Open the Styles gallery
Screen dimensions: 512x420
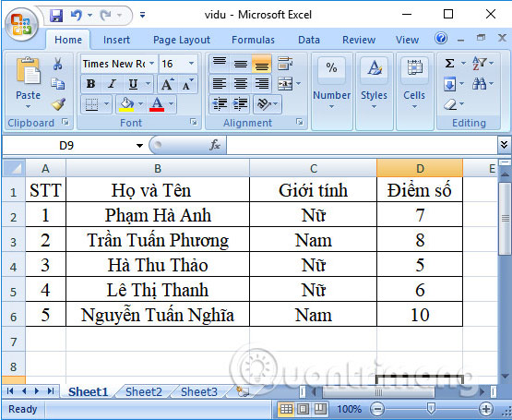click(x=374, y=91)
